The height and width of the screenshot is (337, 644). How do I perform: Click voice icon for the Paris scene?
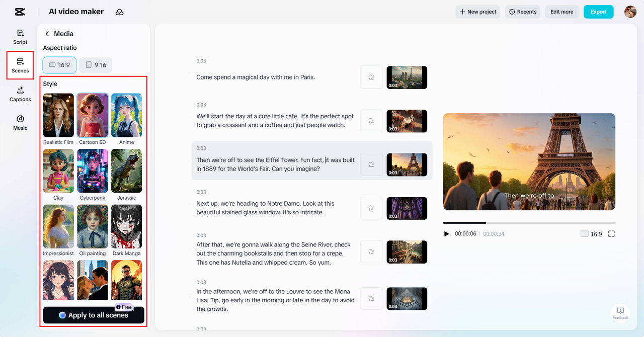[372, 77]
